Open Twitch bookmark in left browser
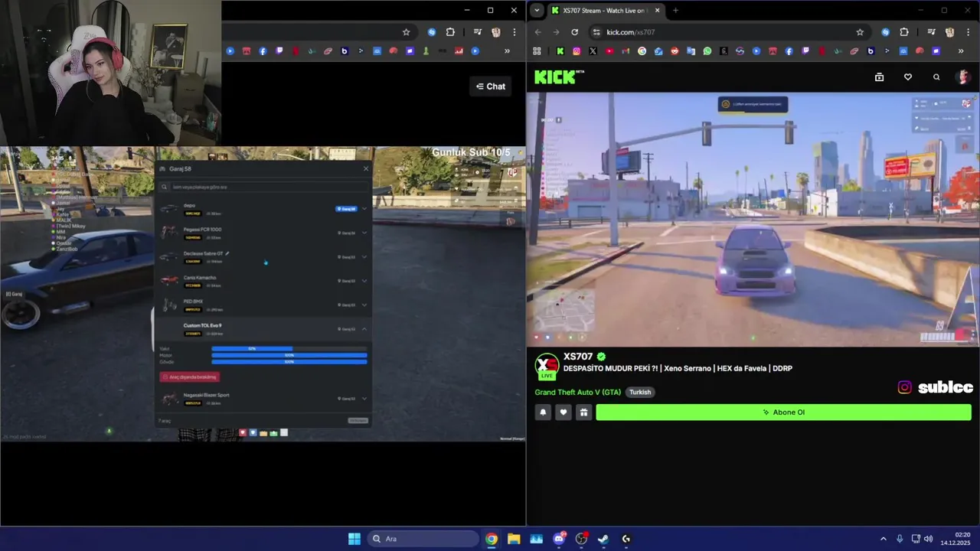Image resolution: width=980 pixels, height=551 pixels. (279, 51)
